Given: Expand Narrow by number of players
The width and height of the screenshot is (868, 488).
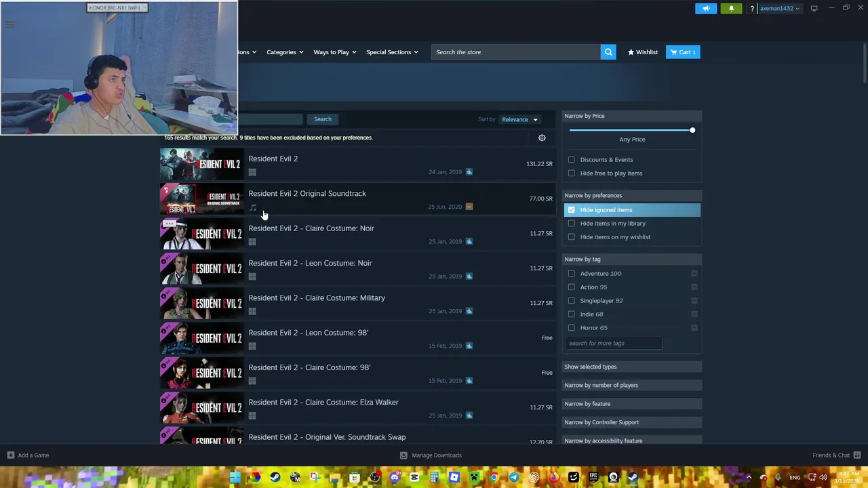Looking at the screenshot, I should [x=632, y=385].
